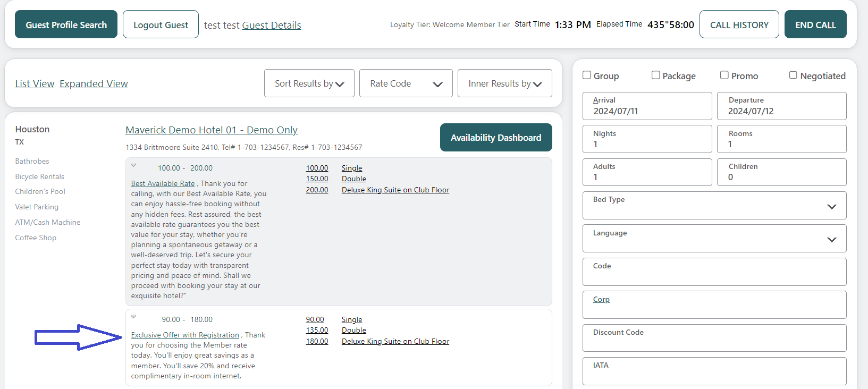Screen dimensions: 868x389
Task: Click Logout Guest button
Action: click(x=161, y=24)
